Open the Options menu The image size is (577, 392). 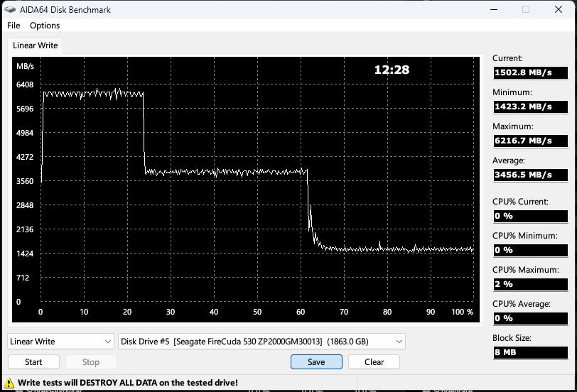(x=45, y=26)
